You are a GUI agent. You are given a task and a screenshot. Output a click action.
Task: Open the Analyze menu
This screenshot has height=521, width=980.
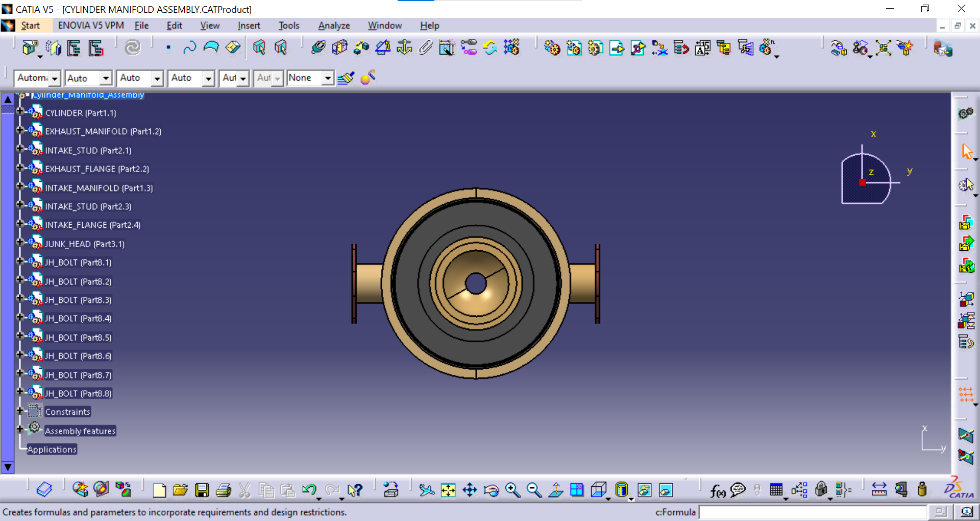click(x=334, y=26)
